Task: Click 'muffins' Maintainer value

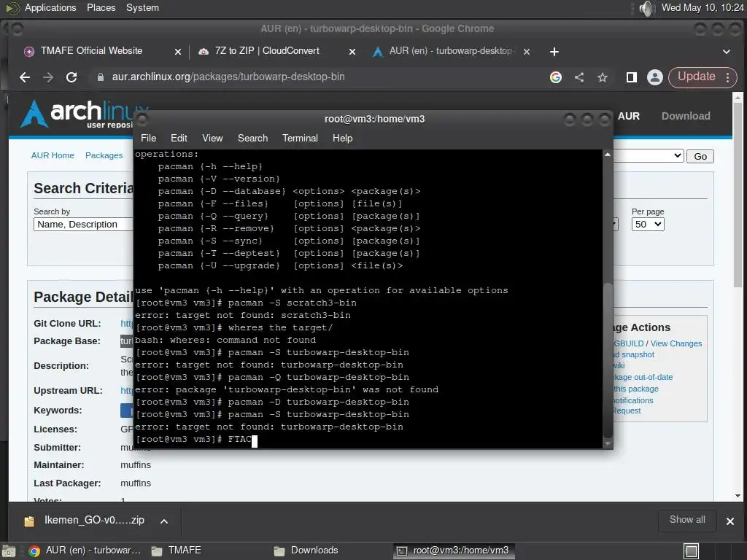Action: 135,464
